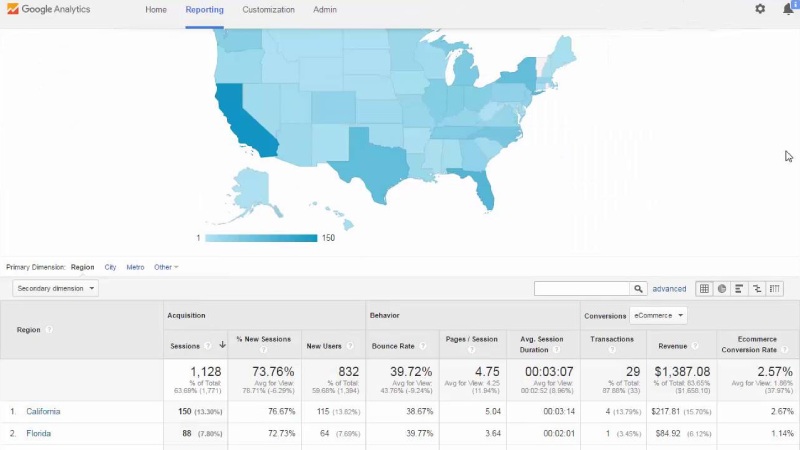800x450 pixels.
Task: Open help icon next to New Users
Action: click(x=350, y=346)
